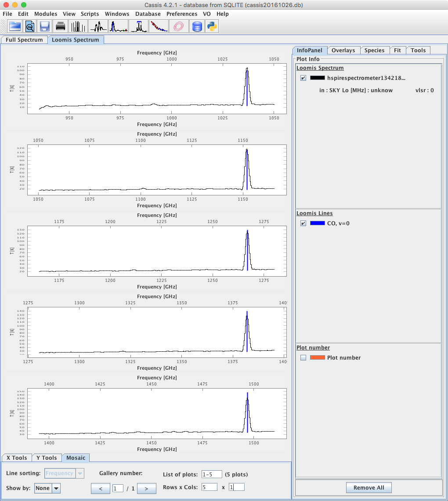Click the Cols count input field
The height and width of the screenshot is (501, 448).
(237, 487)
